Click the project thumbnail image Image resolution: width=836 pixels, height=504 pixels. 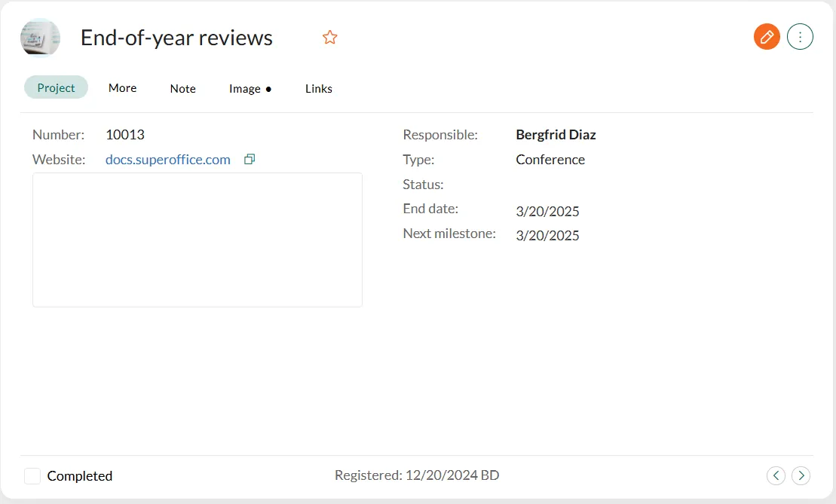point(40,38)
